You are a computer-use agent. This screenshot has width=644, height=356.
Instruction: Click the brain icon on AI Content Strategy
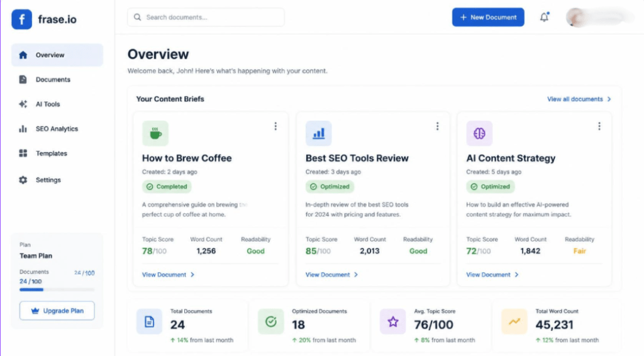(479, 133)
